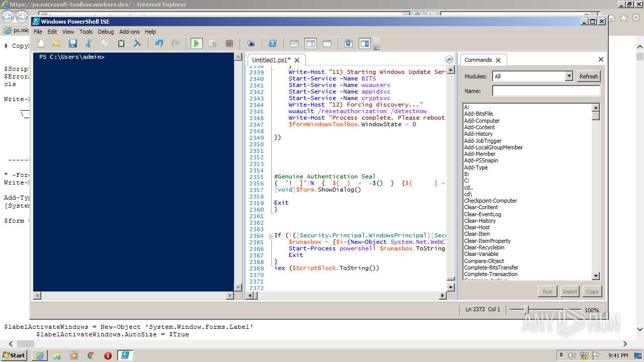Close the Untitled1.ps1 tab
The image size is (644, 362).
tap(297, 60)
